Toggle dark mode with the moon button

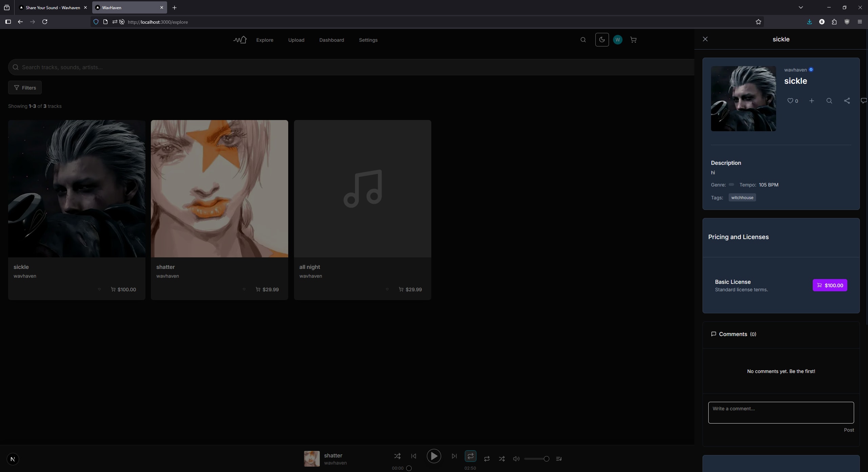[x=602, y=40]
